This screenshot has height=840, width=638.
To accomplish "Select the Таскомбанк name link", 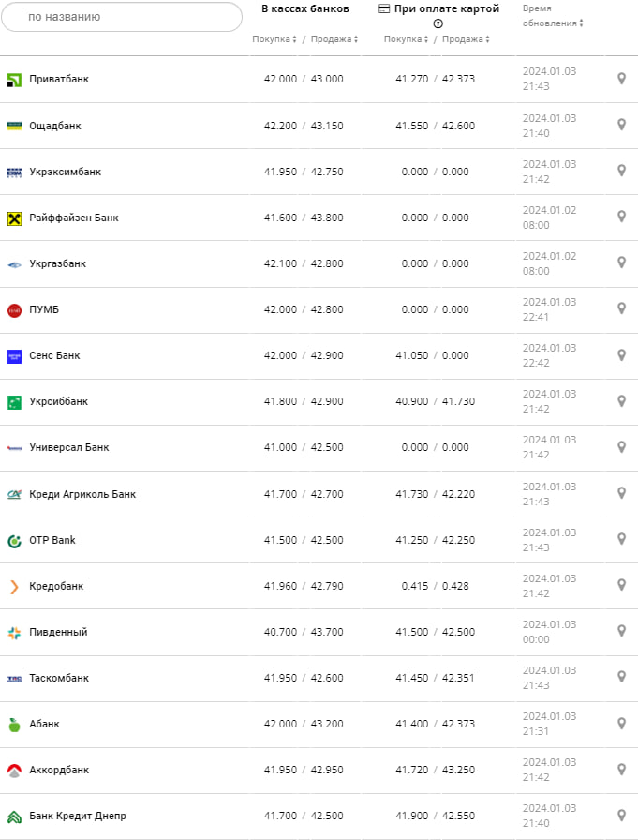I will tap(59, 678).
